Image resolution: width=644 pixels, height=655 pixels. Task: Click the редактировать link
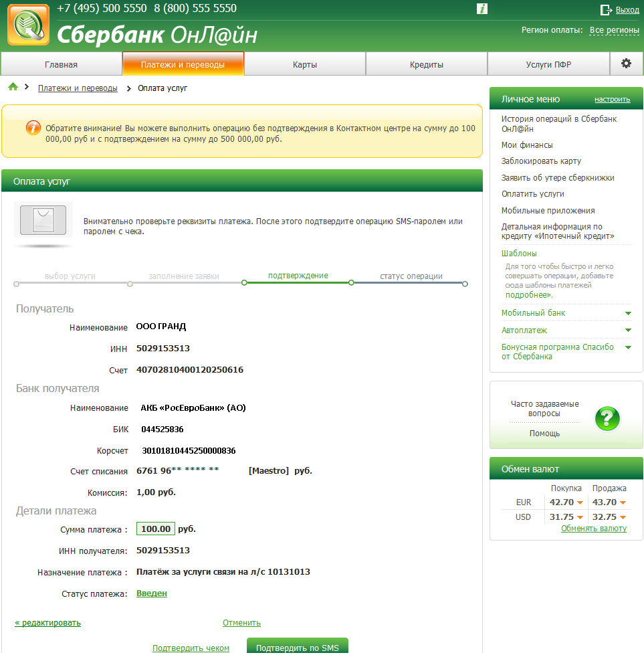click(47, 622)
